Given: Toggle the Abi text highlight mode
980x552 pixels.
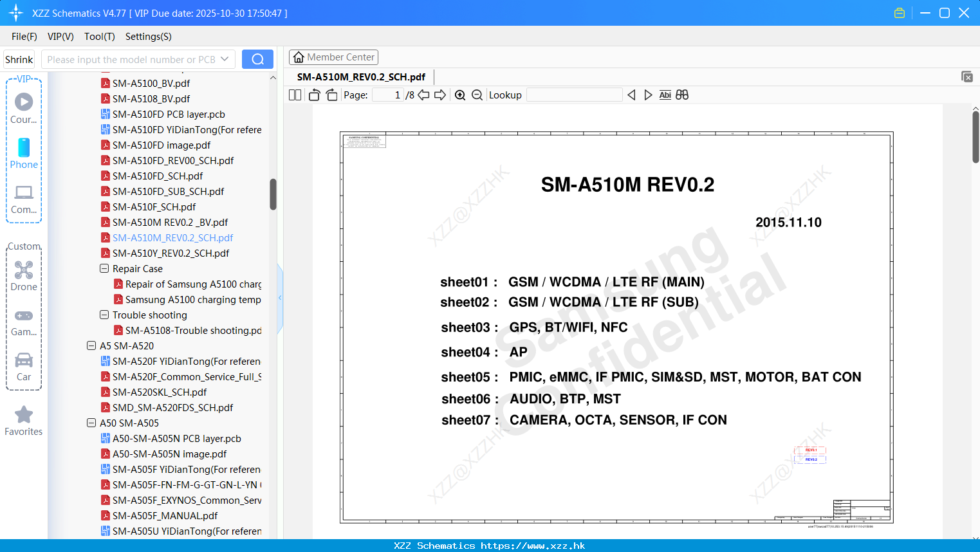Looking at the screenshot, I should coord(665,95).
